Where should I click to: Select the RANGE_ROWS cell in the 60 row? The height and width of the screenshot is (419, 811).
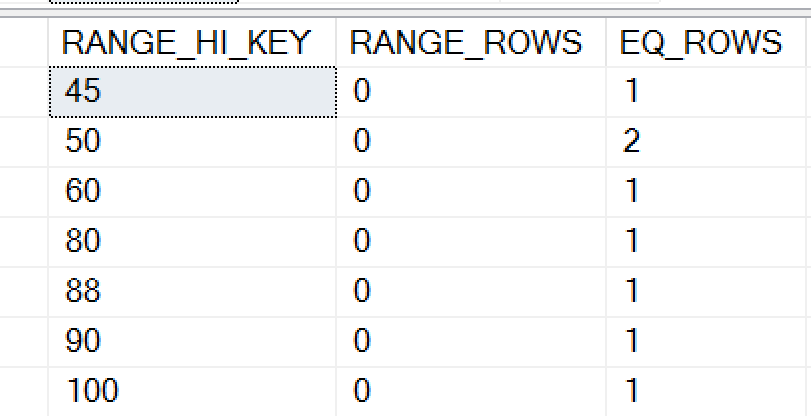(x=470, y=190)
